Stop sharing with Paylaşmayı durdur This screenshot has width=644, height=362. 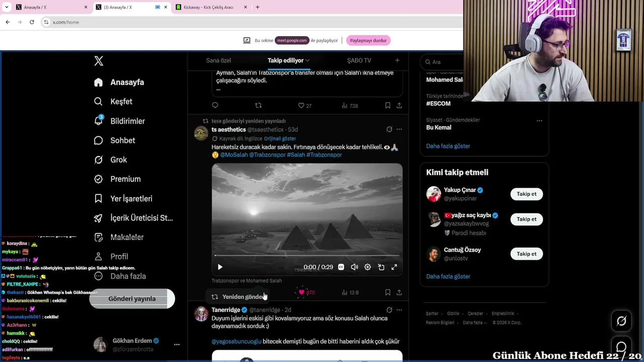(x=368, y=41)
